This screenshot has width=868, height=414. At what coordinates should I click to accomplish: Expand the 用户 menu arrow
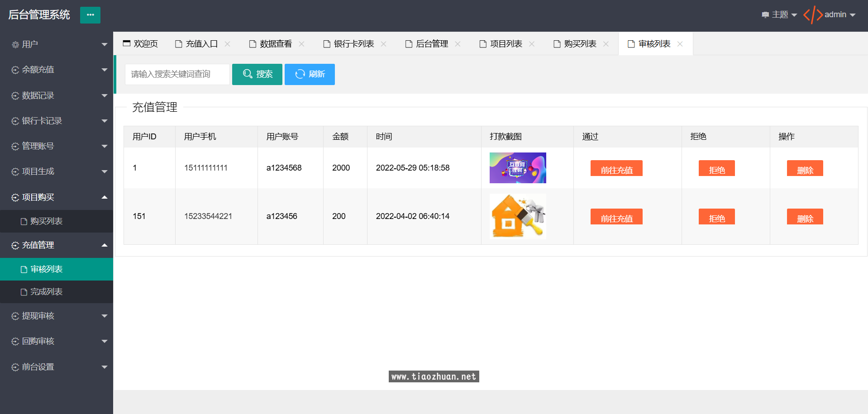click(105, 44)
